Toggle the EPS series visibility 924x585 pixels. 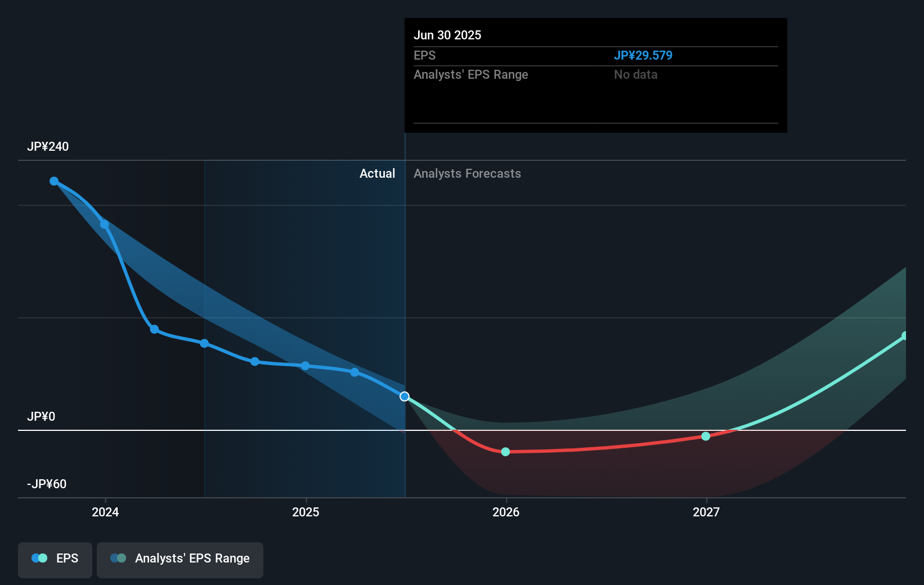(55, 560)
